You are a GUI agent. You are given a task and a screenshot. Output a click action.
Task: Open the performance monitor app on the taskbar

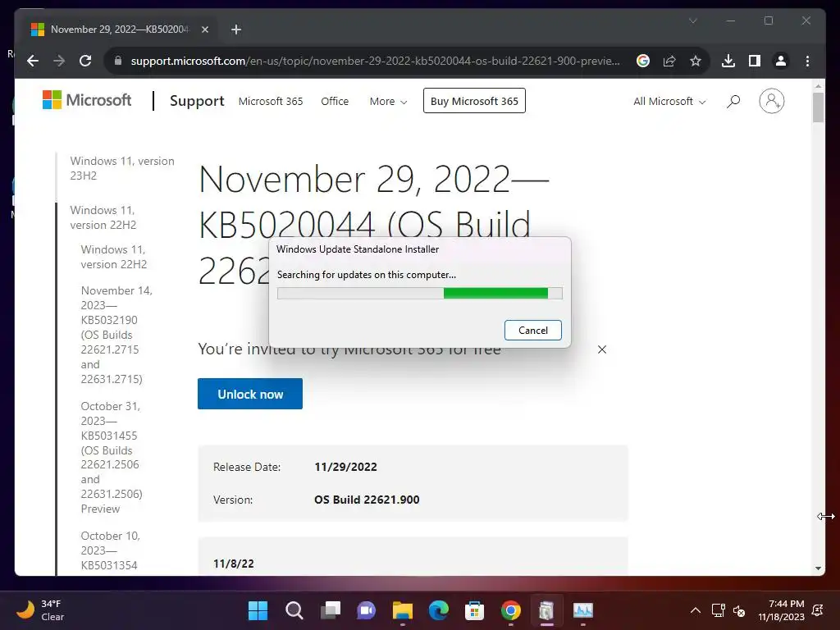[x=583, y=610]
